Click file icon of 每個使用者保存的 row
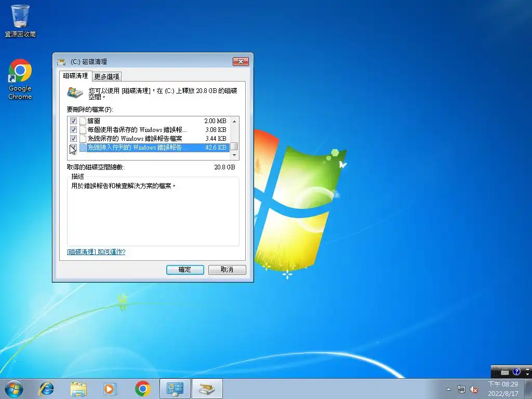 pos(83,129)
